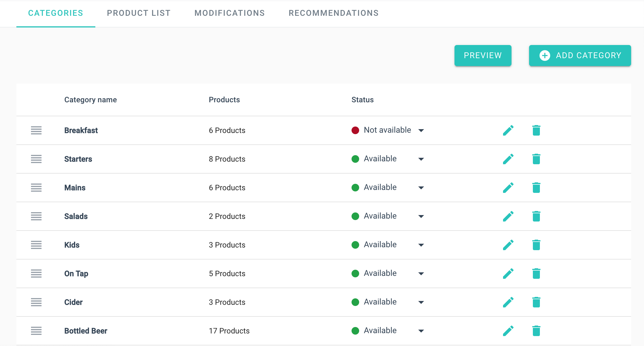The image size is (644, 346).
Task: Delete the Salads category
Action: click(536, 216)
